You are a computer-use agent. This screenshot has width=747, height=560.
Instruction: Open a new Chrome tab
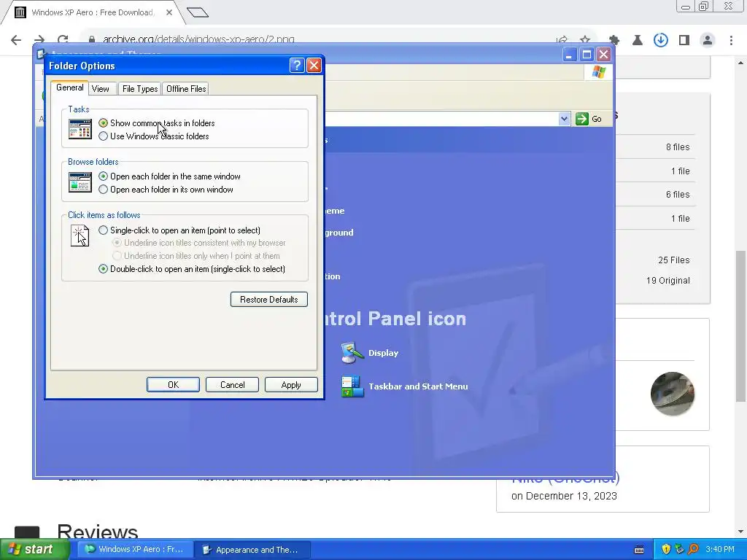coord(197,12)
